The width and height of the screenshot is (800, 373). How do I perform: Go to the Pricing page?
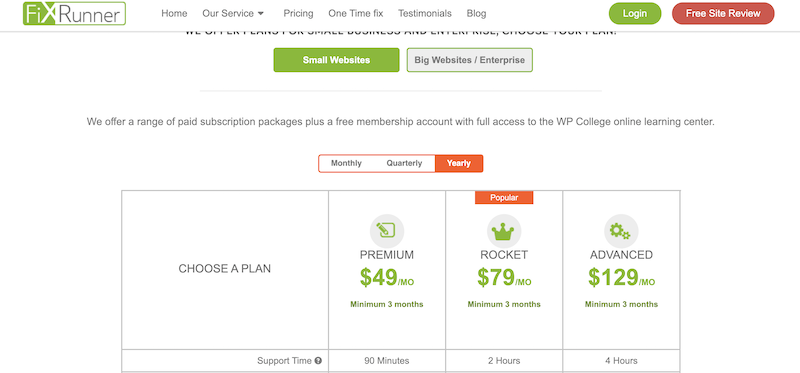click(298, 13)
